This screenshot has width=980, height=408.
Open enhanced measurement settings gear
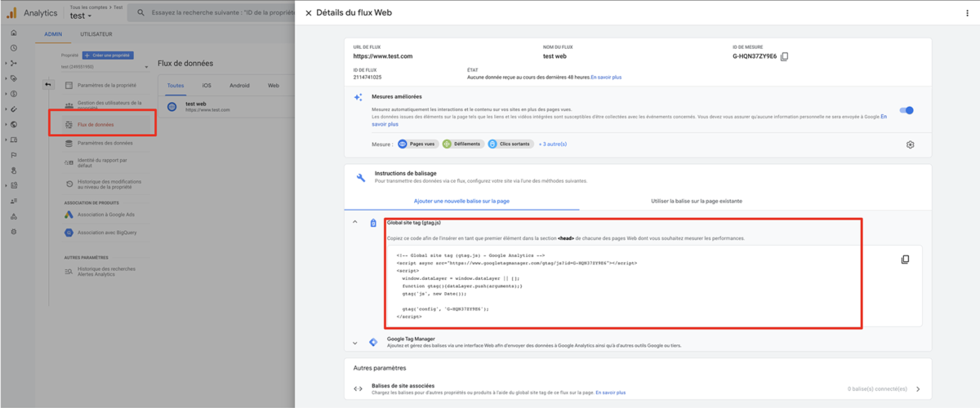pos(911,144)
